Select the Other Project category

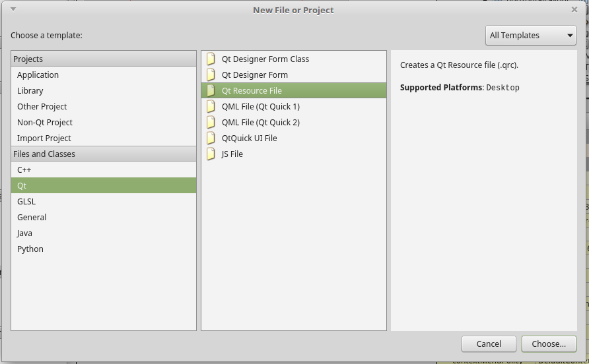point(104,106)
